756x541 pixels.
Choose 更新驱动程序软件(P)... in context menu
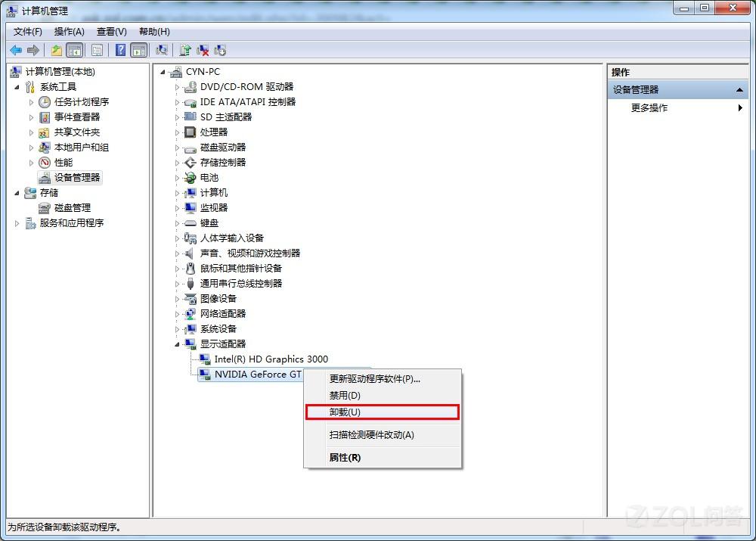(383, 379)
